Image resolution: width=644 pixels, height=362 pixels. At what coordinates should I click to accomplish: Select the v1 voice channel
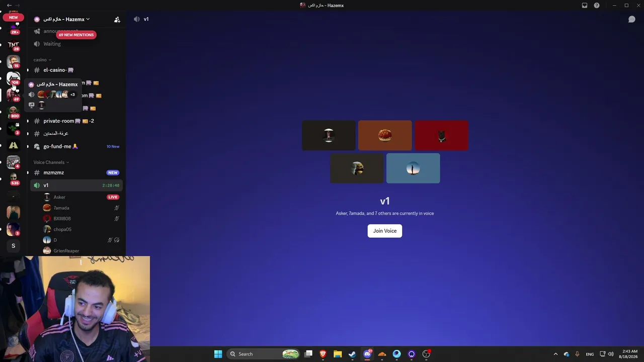tap(75, 185)
